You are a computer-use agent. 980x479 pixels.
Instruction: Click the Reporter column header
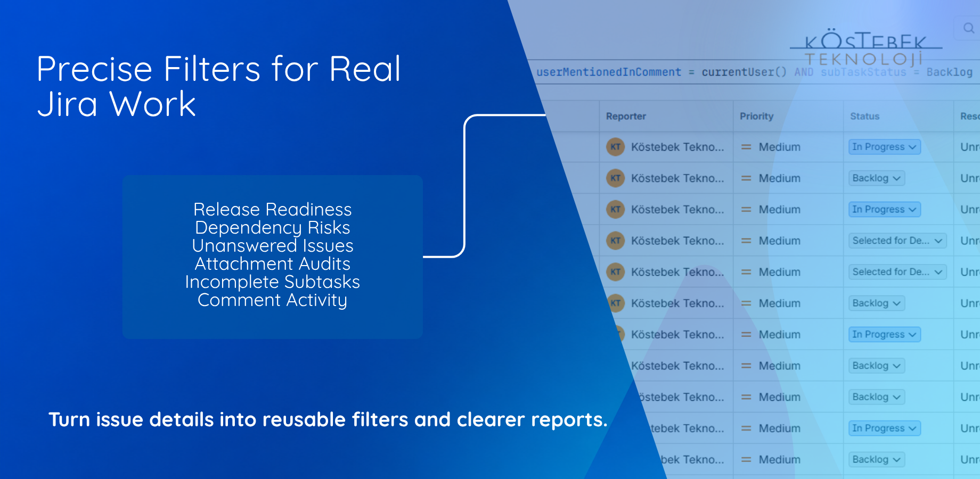pos(626,116)
